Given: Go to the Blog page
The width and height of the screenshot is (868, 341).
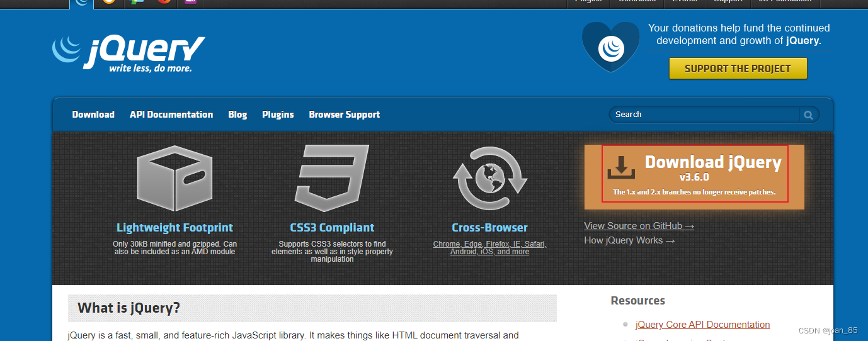Looking at the screenshot, I should tap(237, 115).
